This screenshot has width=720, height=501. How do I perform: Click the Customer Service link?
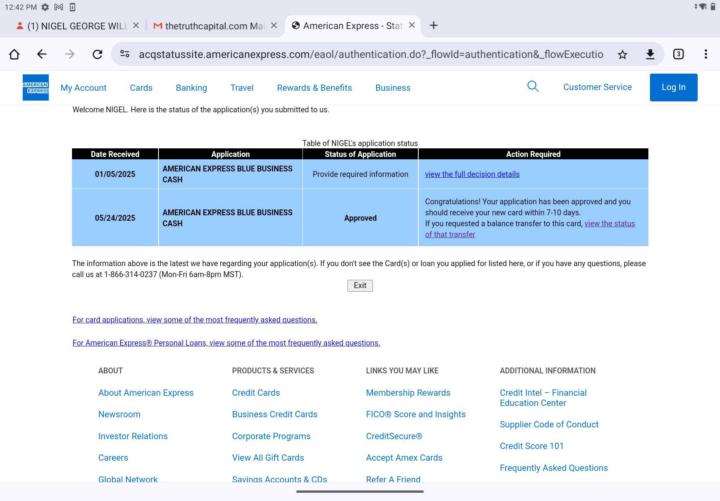[x=597, y=87]
